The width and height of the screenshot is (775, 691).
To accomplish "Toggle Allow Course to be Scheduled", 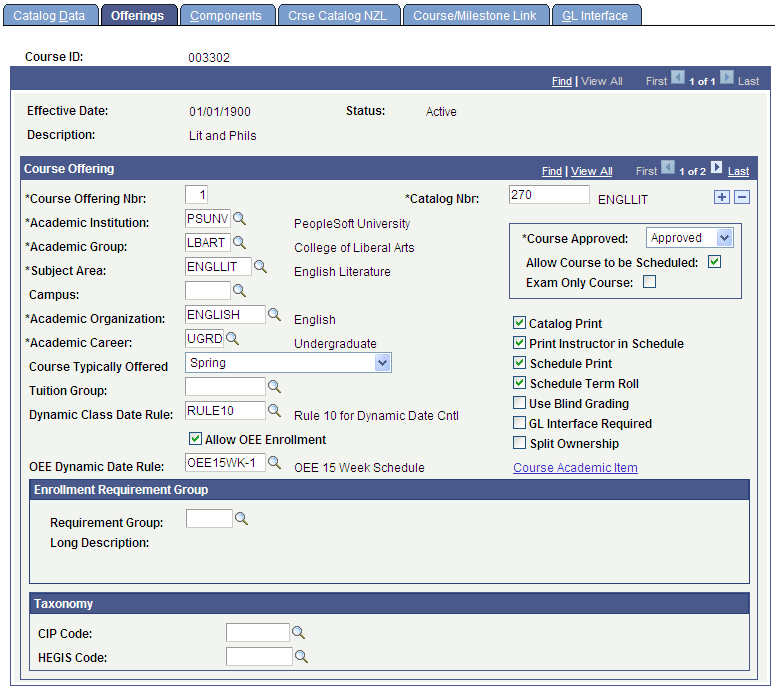I will pyautogui.click(x=714, y=261).
